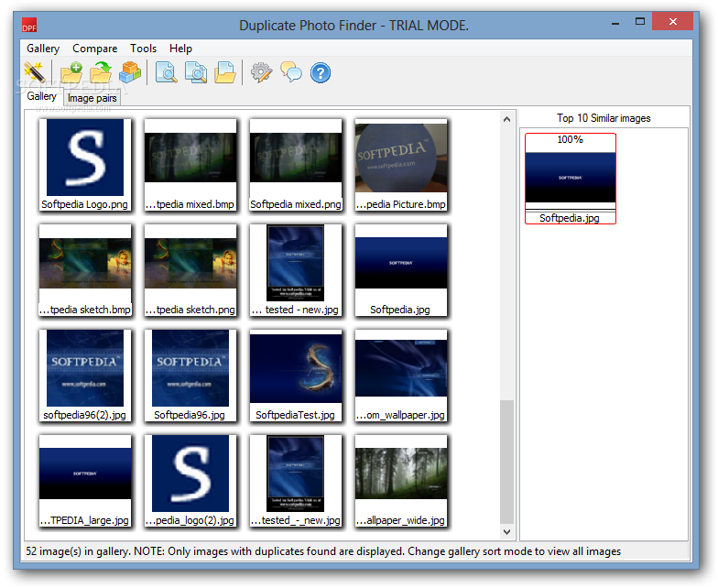Click the add folder icon with plus
This screenshot has height=588, width=718.
point(71,72)
